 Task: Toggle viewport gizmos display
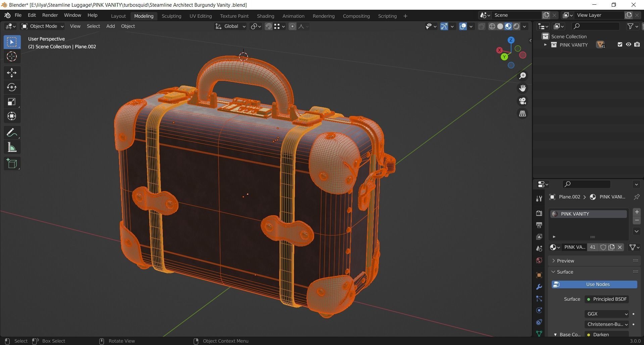[x=444, y=26]
